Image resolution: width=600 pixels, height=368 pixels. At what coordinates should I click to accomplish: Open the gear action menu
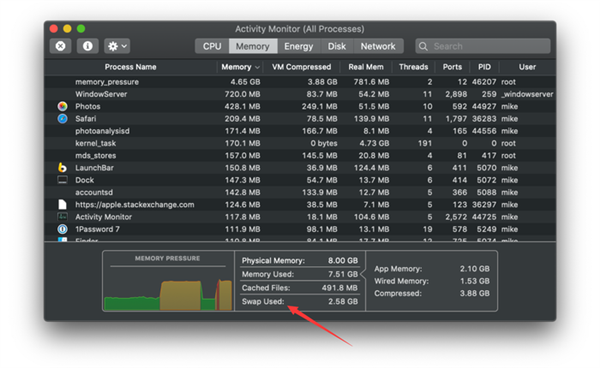pyautogui.click(x=117, y=46)
